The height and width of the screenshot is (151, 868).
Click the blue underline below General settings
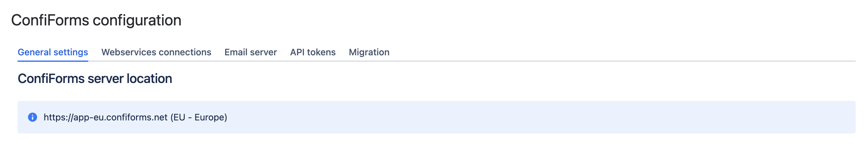pos(53,61)
